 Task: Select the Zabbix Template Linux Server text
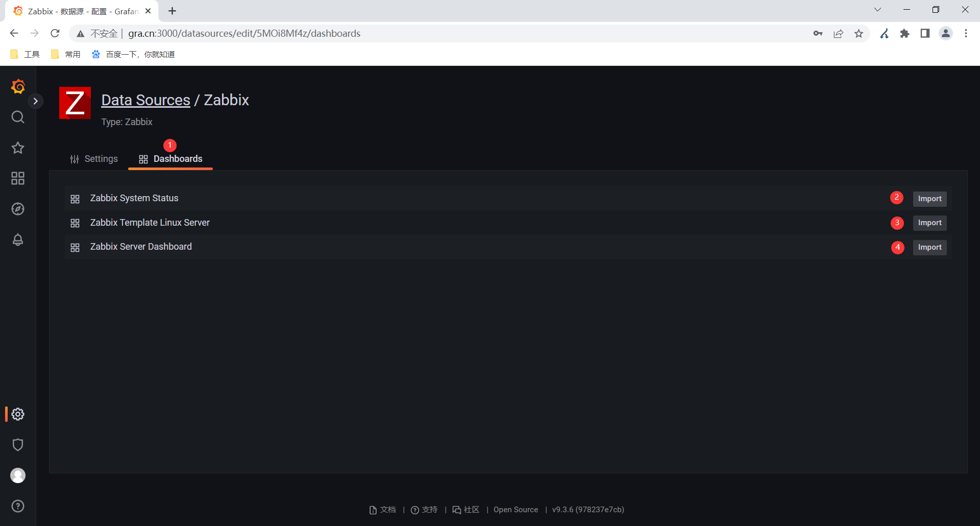(x=150, y=223)
